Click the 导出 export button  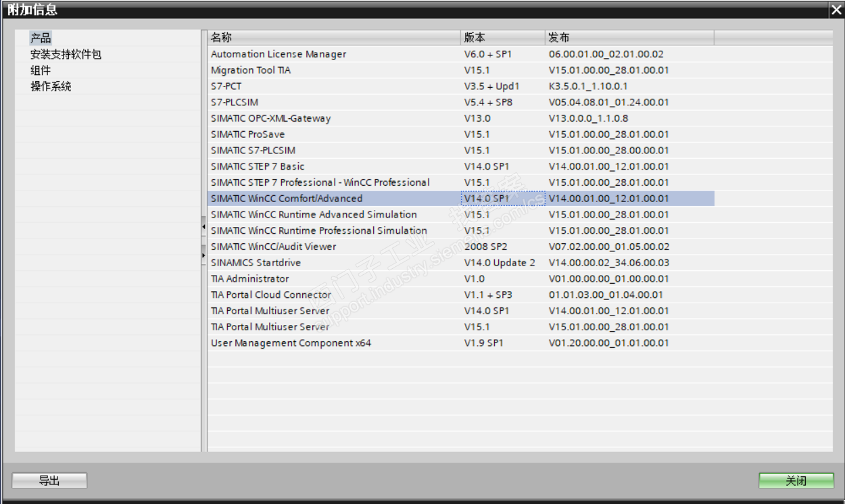click(49, 480)
